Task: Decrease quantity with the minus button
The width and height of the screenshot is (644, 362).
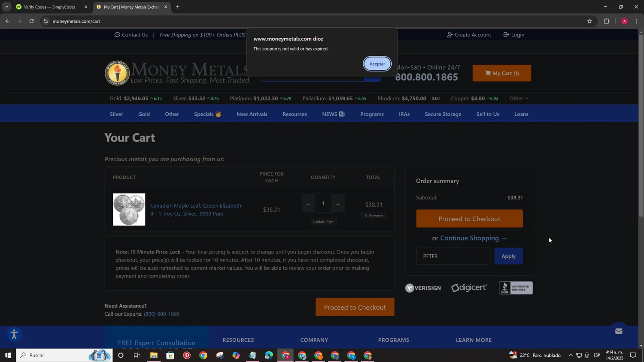Action: 308,204
